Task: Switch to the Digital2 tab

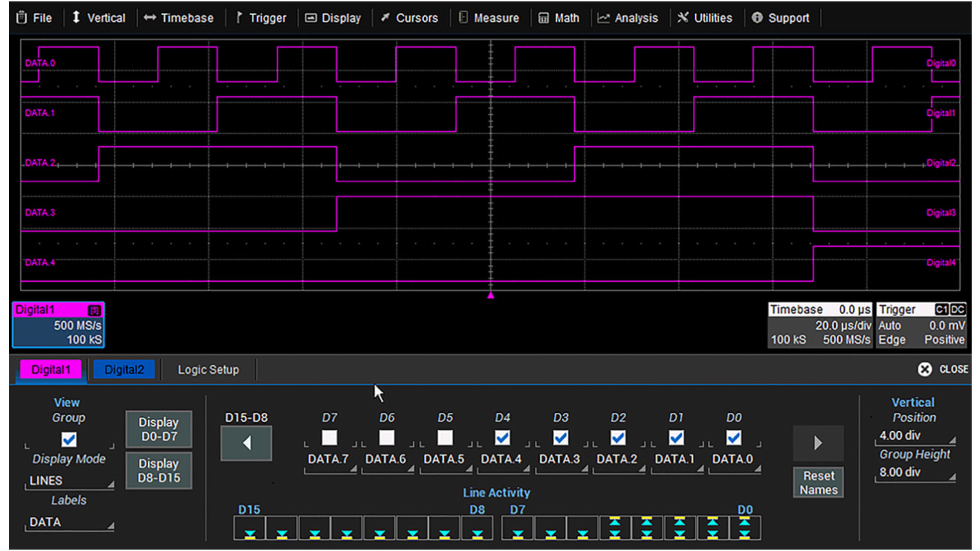Action: pos(124,369)
